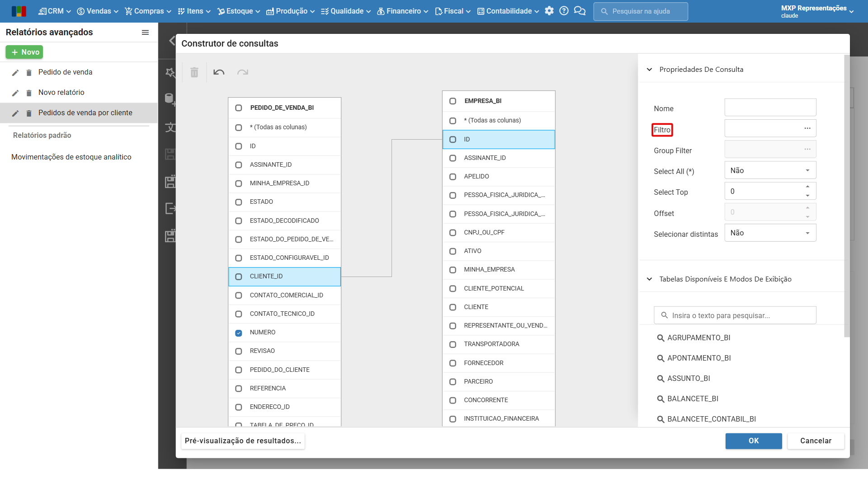Increase the Select Top value
868x488 pixels.
807,187
